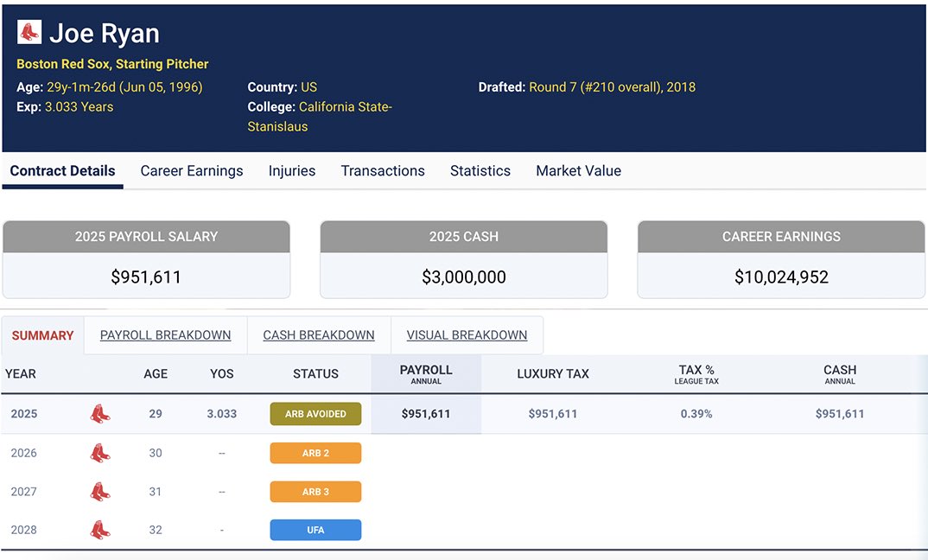Screen dimensions: 928x560
Task: Click the 2025 Payroll Salary card
Action: tap(146, 259)
